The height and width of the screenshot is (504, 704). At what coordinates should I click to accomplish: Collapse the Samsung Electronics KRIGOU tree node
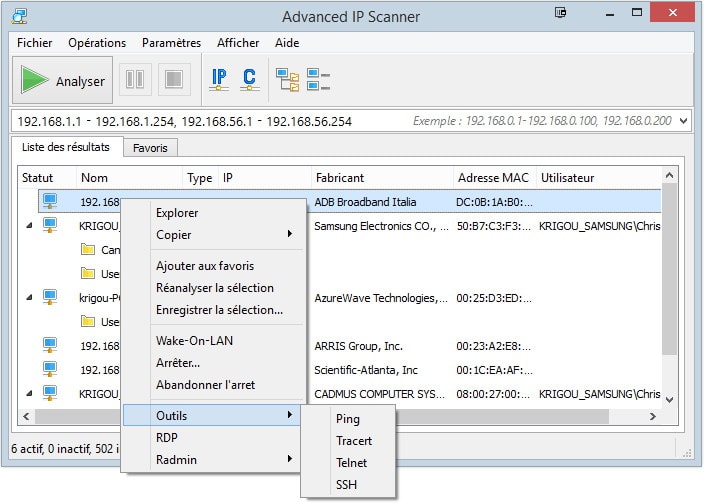(30, 225)
